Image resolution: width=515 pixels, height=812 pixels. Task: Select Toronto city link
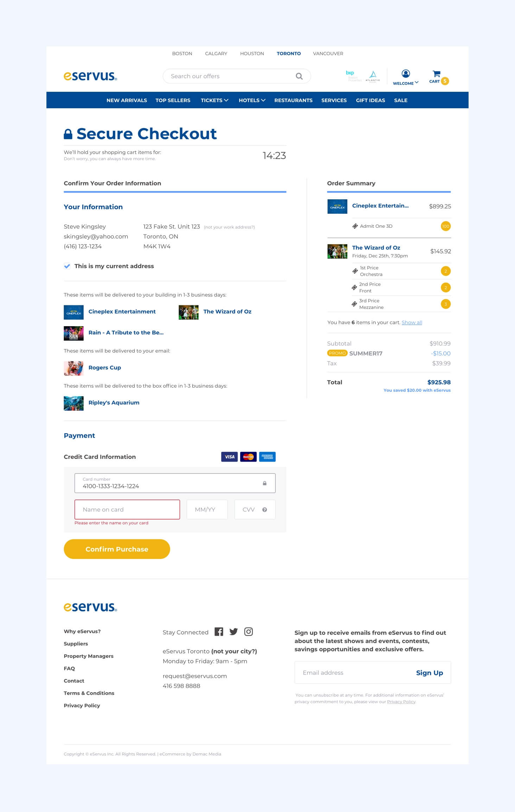click(x=288, y=53)
